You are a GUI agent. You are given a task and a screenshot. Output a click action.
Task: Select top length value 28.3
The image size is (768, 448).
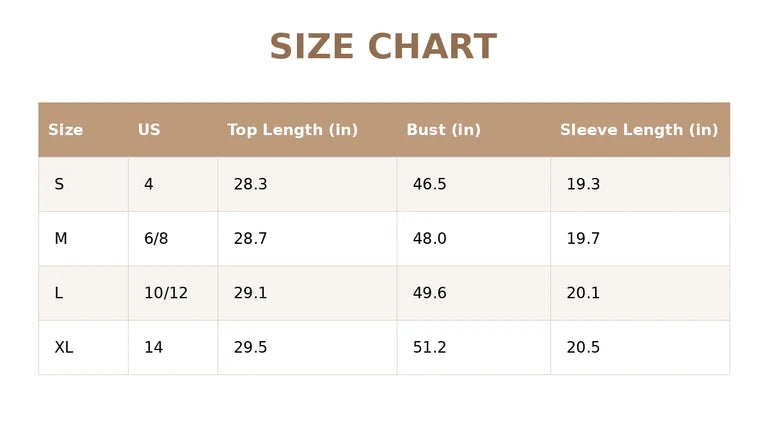(250, 184)
